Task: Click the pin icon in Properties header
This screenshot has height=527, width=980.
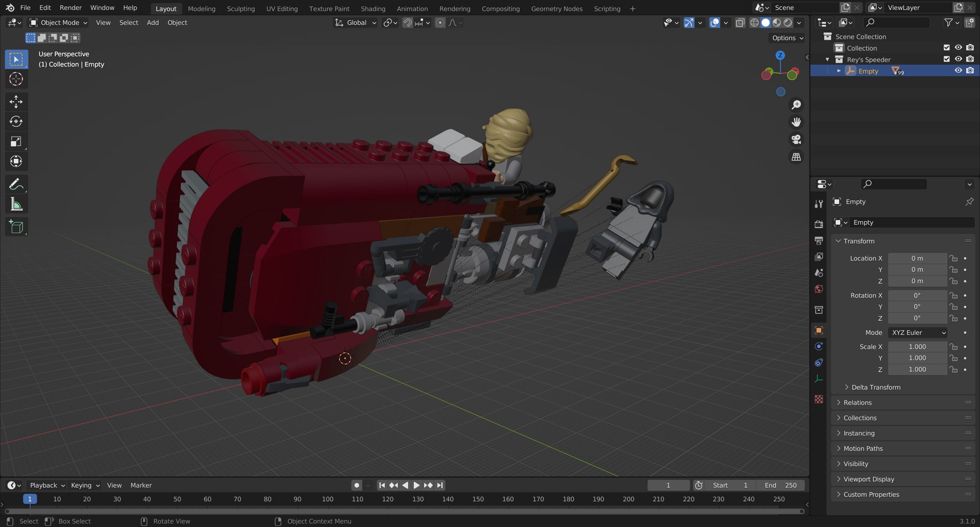Action: point(969,202)
